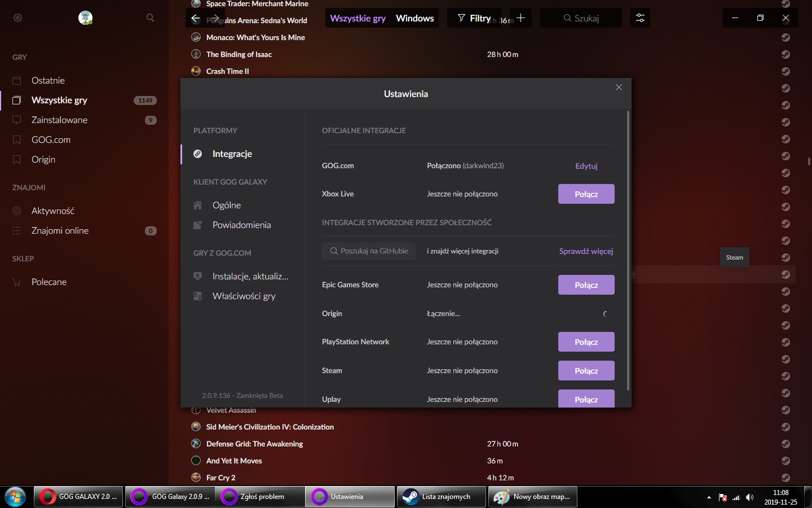Screen dimensions: 812x508
Task: Click Połącz for Steam
Action: (586, 371)
